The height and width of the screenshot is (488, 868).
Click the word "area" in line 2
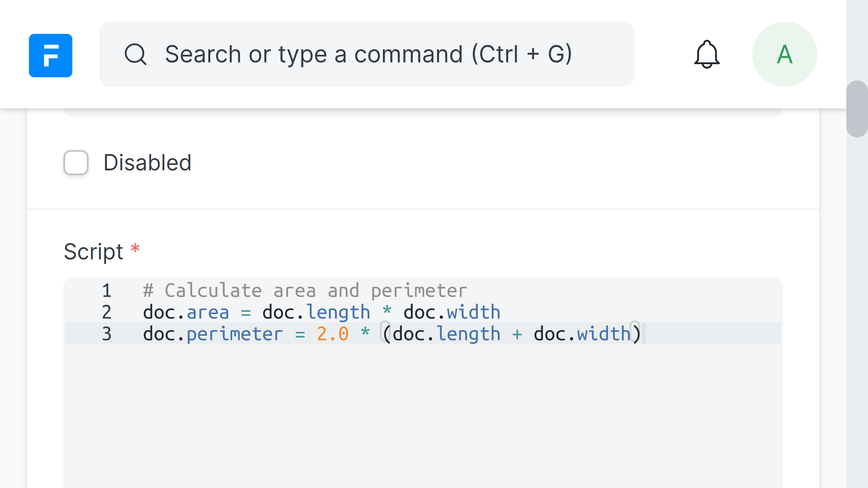[x=208, y=312]
